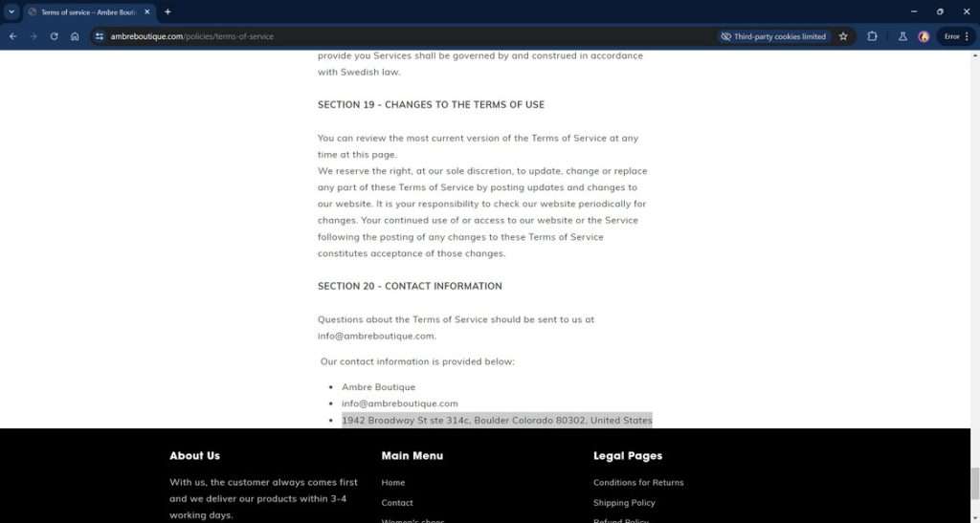
Task: Minimize the browser window
Action: tap(914, 11)
